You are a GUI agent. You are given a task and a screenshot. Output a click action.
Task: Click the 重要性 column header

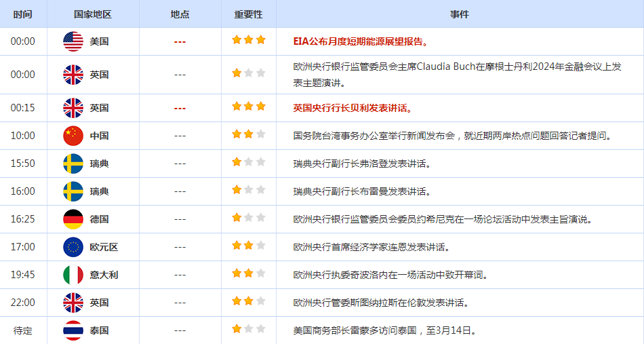[249, 14]
